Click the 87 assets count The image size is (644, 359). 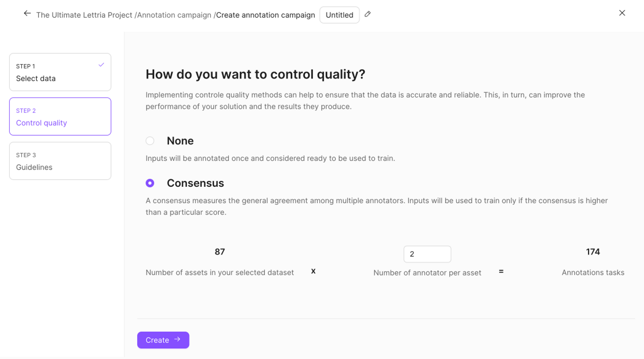click(220, 252)
